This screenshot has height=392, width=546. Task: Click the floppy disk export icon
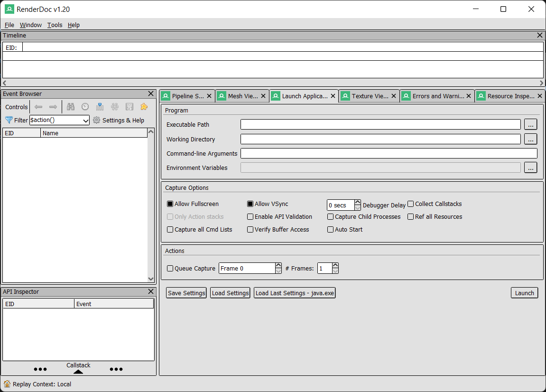pyautogui.click(x=129, y=107)
